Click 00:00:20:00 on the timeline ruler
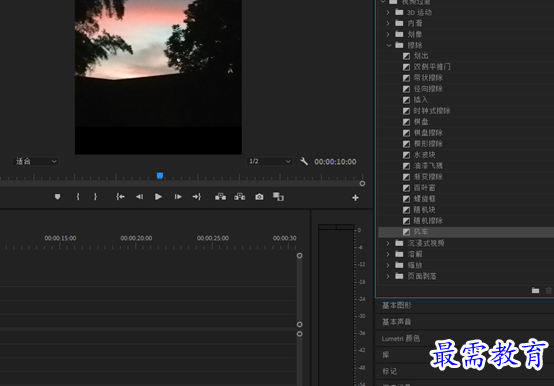The height and width of the screenshot is (386, 554). (x=136, y=238)
